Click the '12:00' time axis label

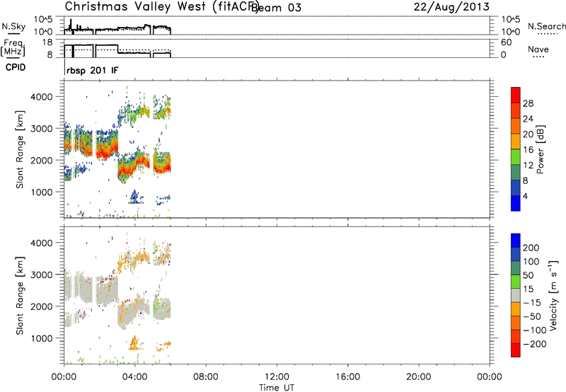point(277,377)
